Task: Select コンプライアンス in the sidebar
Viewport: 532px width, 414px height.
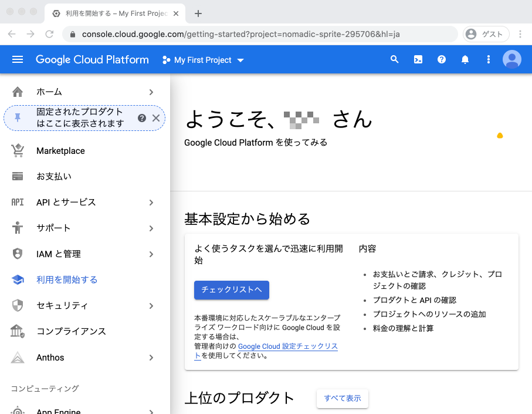Action: [x=71, y=331]
